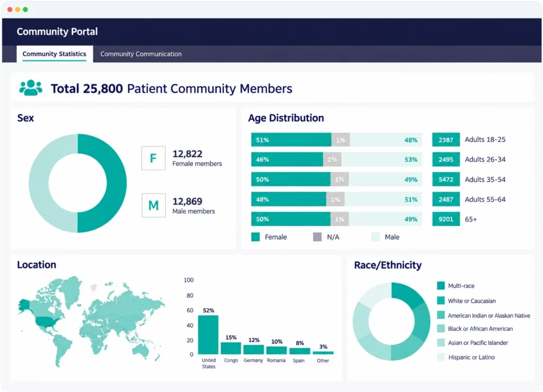Click the Other 3% bar
Viewport: 543px width, 392px height.
coord(323,353)
